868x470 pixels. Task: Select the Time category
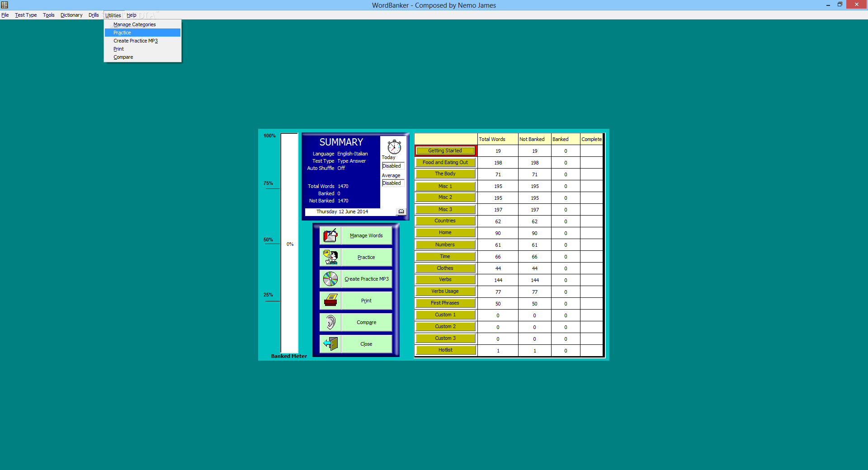tap(445, 256)
